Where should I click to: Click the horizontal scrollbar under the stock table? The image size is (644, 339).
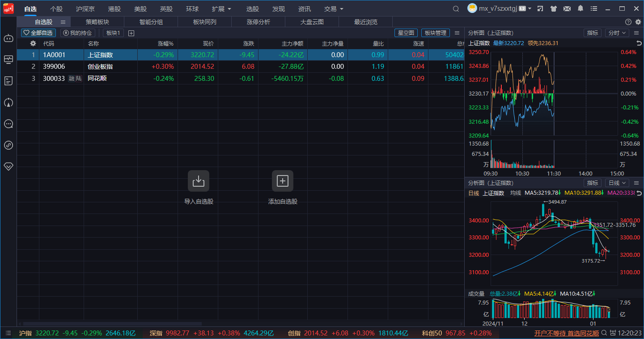click(112, 324)
